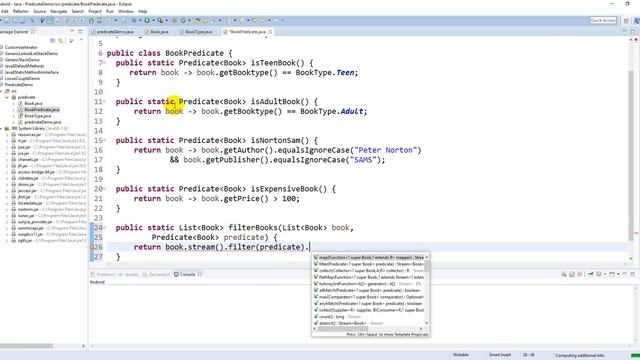Open the Source menu

click(40, 11)
